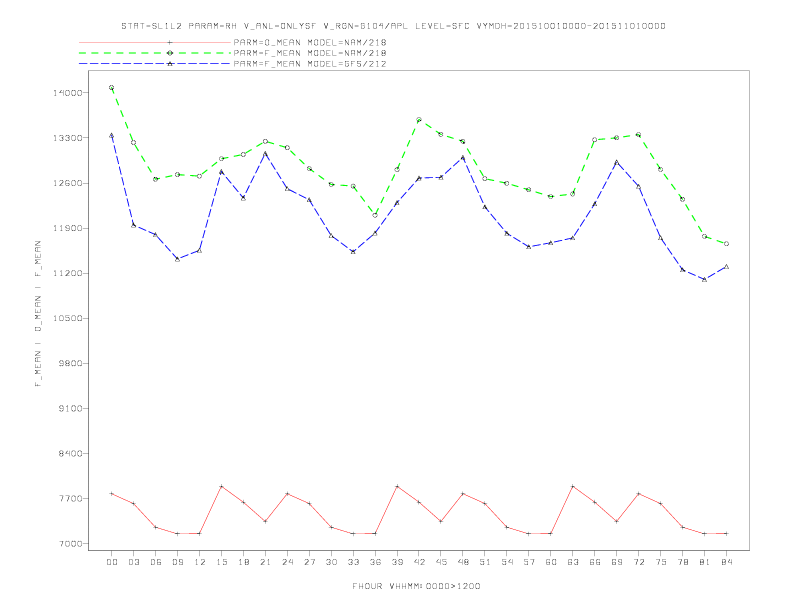Click the y-axis tick label 8400
792x612 pixels.
point(70,453)
